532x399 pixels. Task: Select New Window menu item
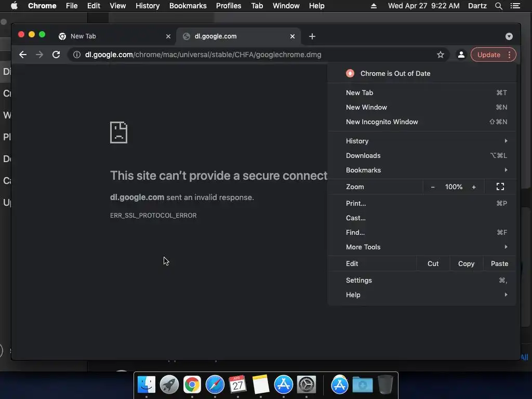422,107
